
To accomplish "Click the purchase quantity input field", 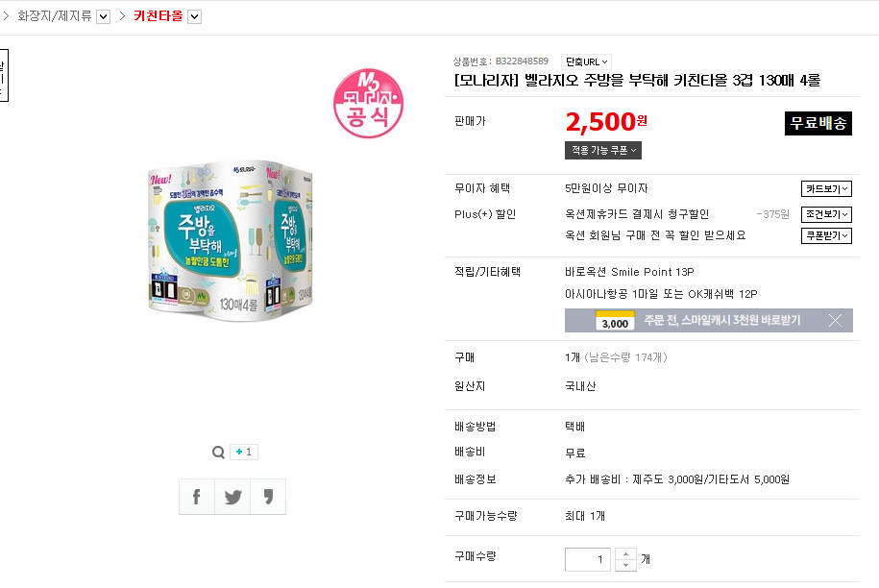I will [x=587, y=559].
